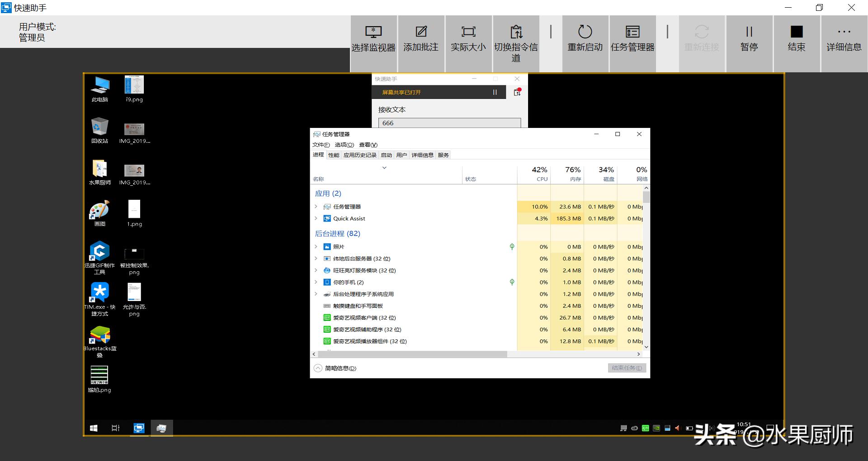868x461 pixels.
Task: Expand the Quick Assist process row
Action: (316, 218)
